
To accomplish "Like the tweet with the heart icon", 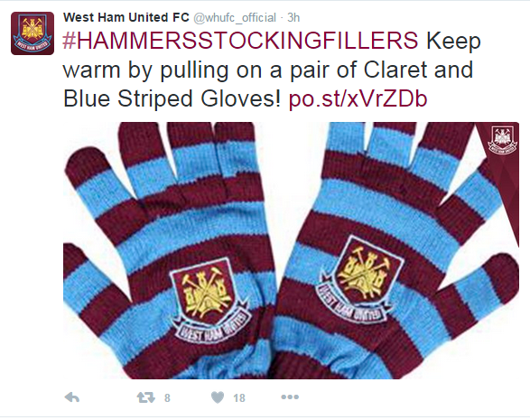I will click(218, 397).
